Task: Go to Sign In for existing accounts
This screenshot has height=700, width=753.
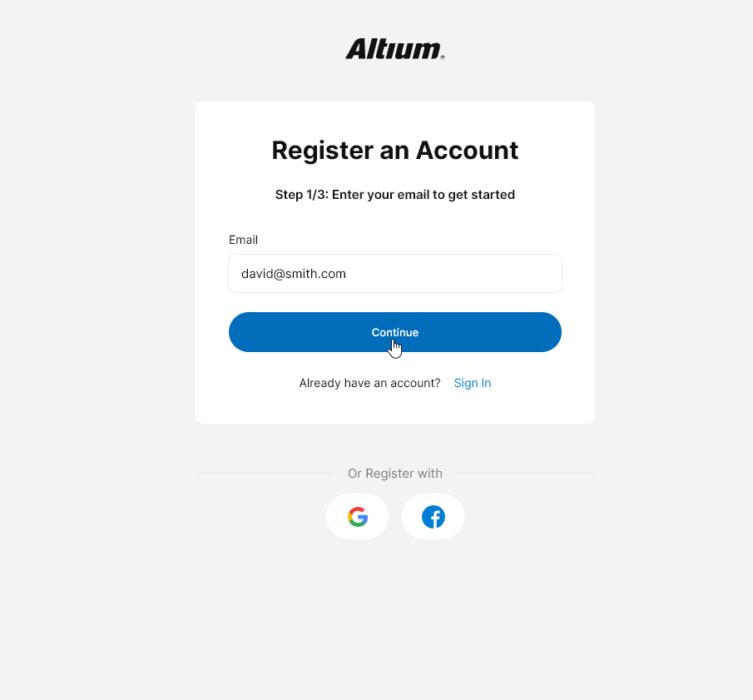Action: (472, 383)
